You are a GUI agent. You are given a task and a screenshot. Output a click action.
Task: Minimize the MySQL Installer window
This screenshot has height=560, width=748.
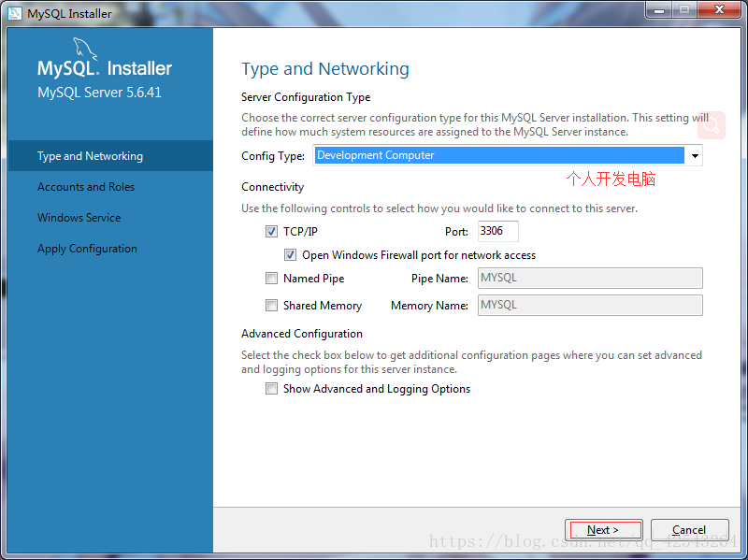(659, 10)
